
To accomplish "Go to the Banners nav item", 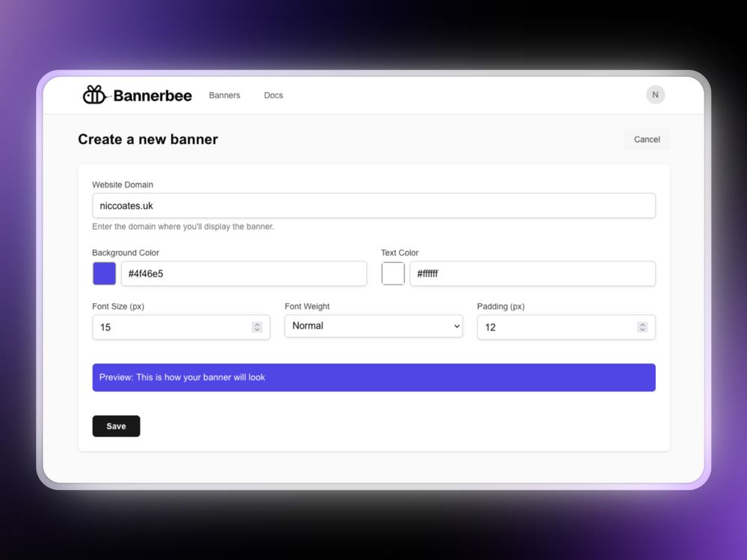I will click(224, 96).
